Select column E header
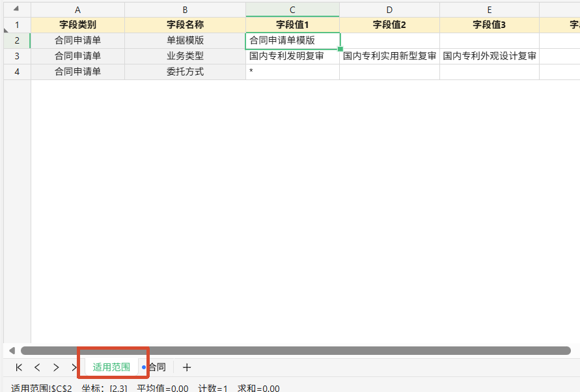 tap(490, 10)
